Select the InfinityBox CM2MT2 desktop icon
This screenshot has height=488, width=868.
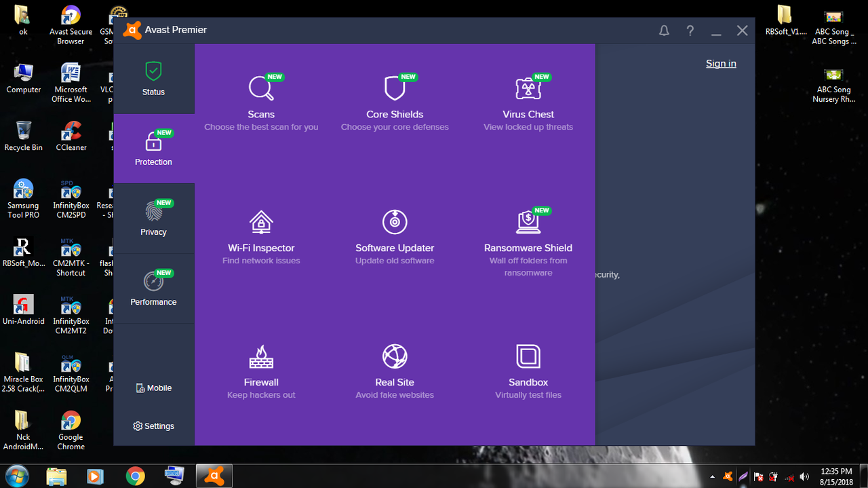tap(71, 314)
